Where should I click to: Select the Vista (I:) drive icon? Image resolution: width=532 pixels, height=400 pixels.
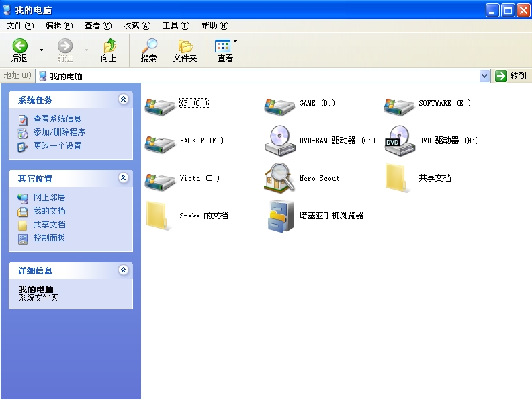(160, 179)
